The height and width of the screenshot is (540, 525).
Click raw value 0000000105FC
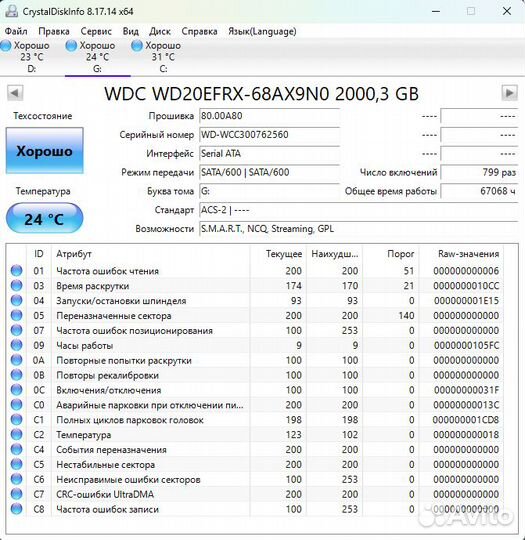coord(466,345)
